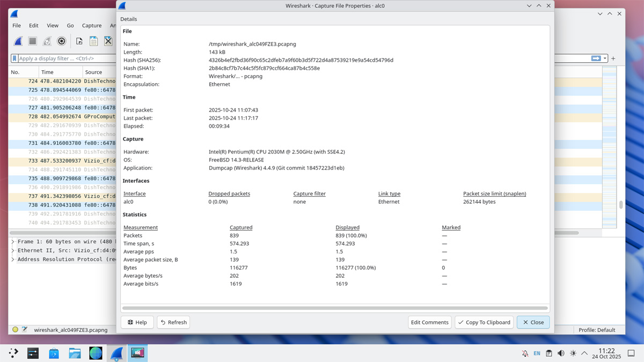
Task: Click the Edit Comments button
Action: click(x=429, y=322)
